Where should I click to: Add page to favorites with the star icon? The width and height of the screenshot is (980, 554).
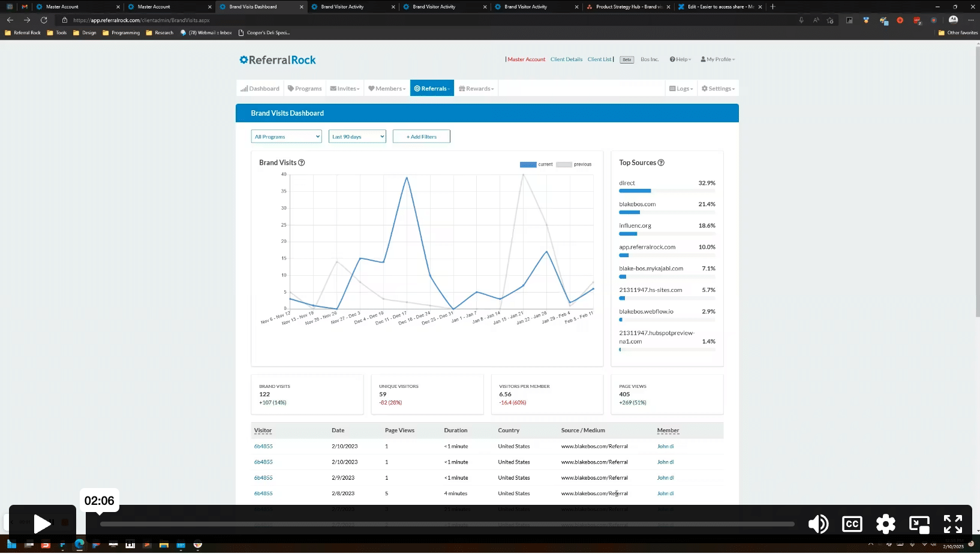click(x=830, y=20)
